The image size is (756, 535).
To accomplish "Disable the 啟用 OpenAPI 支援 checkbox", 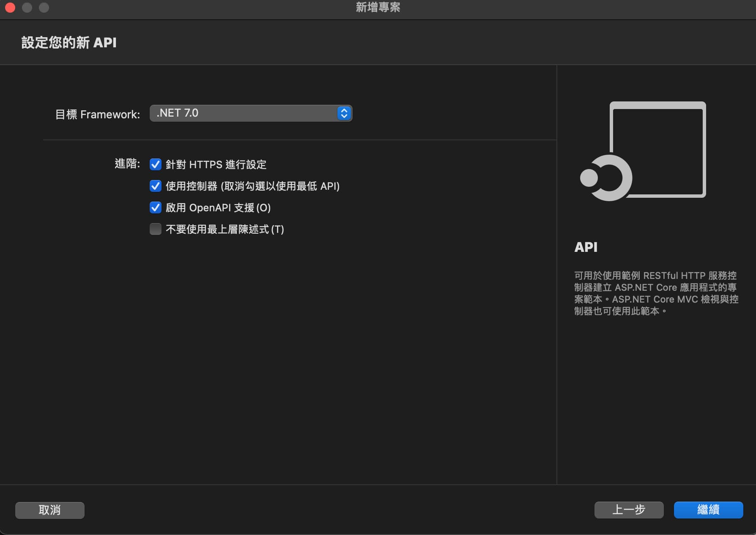I will (156, 207).
